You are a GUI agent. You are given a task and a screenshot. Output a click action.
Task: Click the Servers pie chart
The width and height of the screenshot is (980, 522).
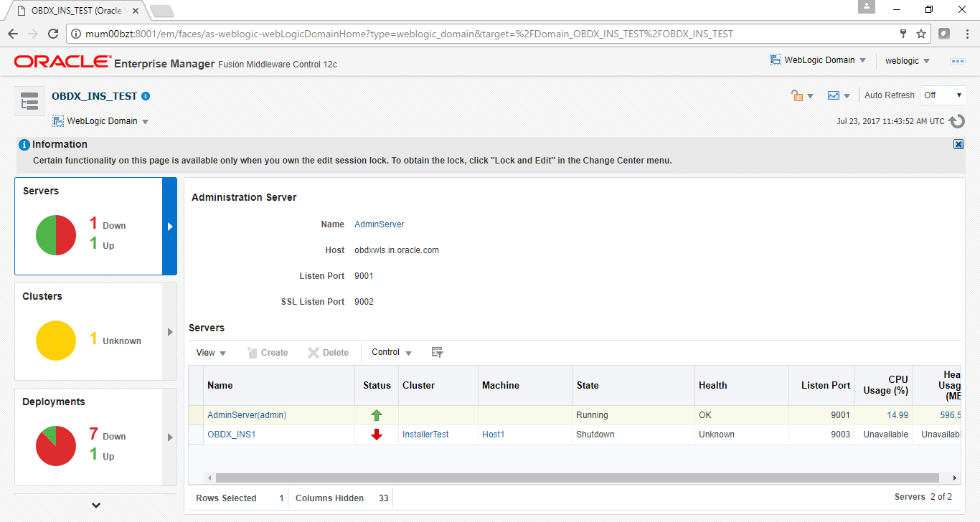tap(56, 235)
